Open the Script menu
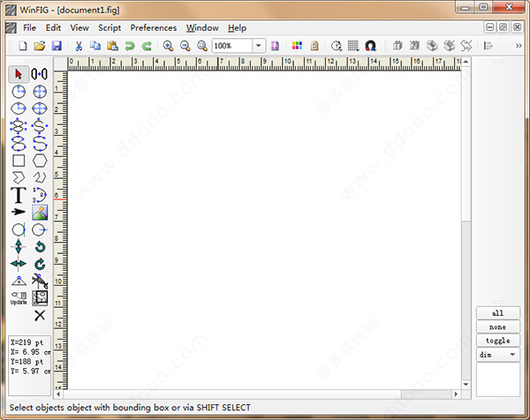 (x=110, y=27)
